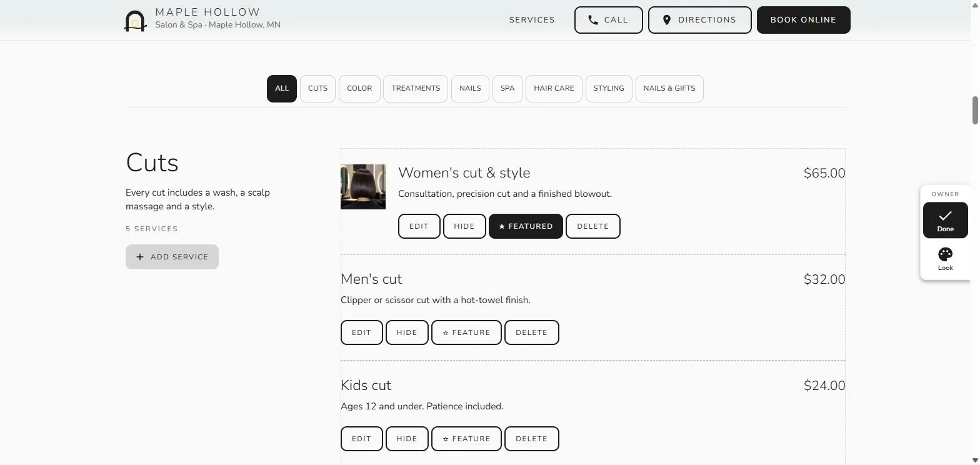This screenshot has width=980, height=465.
Task: Click the scrollbar down arrow
Action: 974,460
